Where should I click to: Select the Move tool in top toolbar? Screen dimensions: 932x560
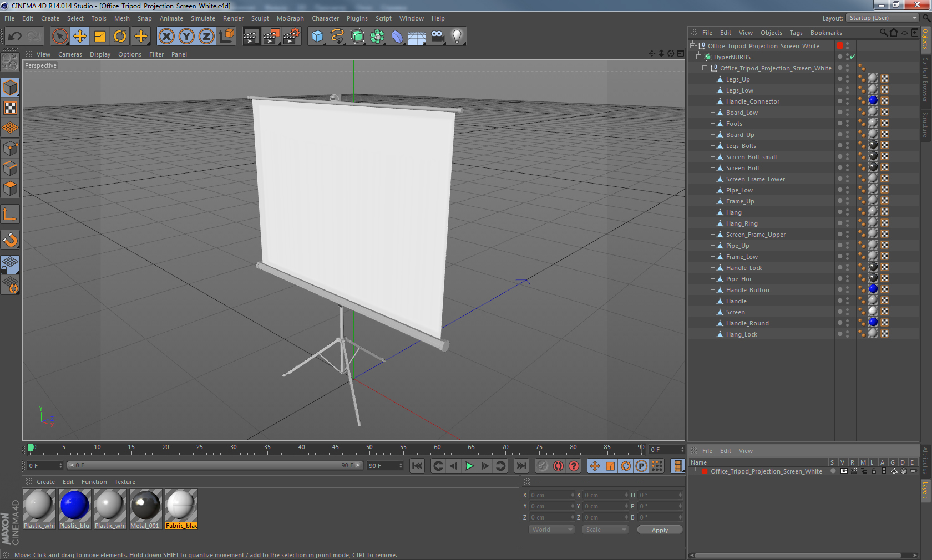tap(80, 37)
